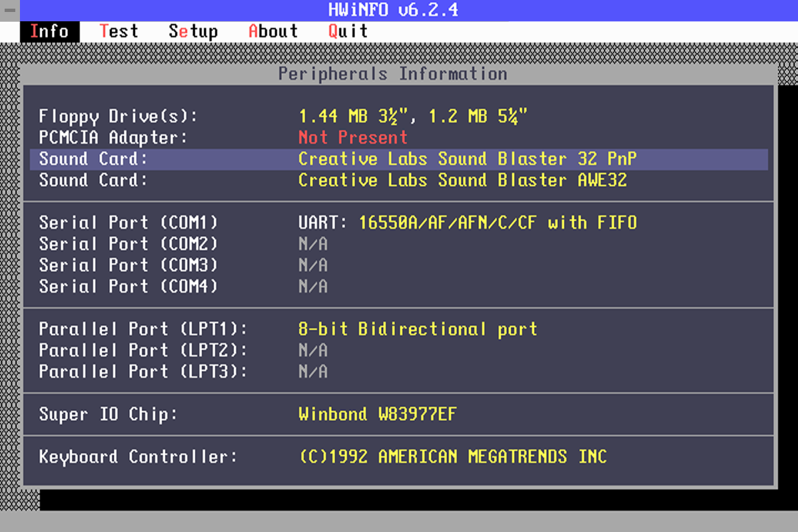
Task: Select the Serial Port (COM1) UART entry
Action: tap(399, 223)
